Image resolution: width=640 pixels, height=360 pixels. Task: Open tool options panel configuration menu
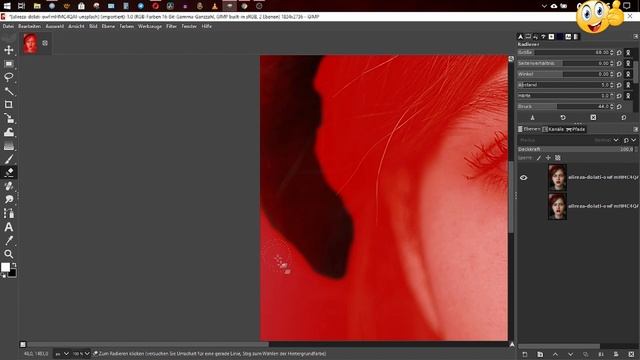tap(636, 37)
